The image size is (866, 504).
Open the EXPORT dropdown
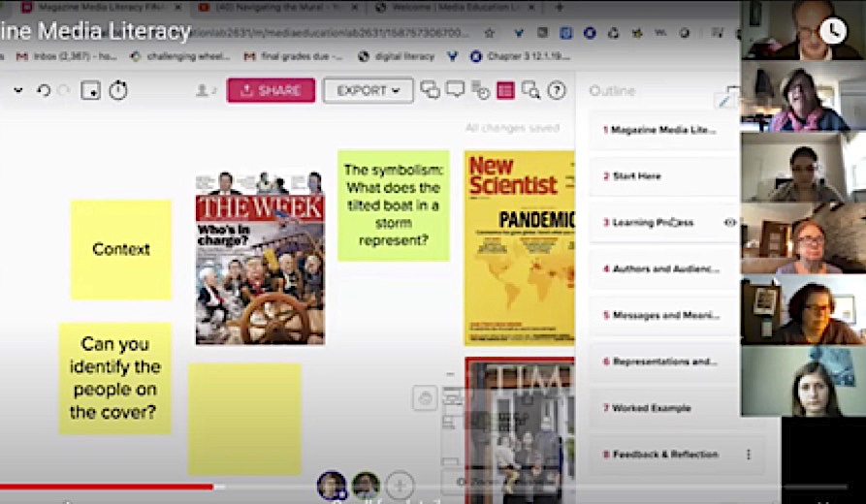tap(368, 90)
